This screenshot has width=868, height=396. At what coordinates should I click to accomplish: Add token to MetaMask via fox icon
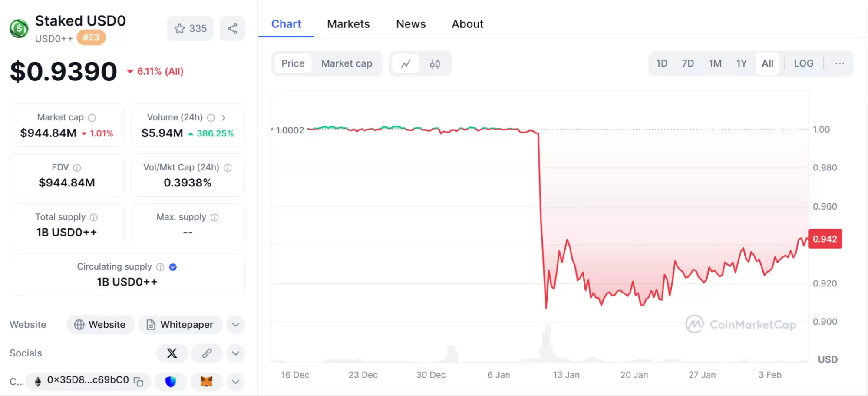point(207,382)
